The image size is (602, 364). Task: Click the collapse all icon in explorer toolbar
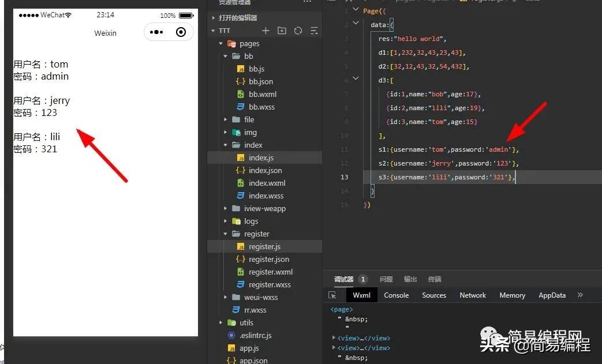tap(314, 31)
